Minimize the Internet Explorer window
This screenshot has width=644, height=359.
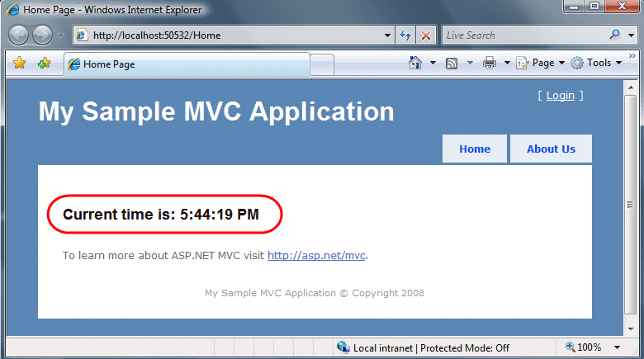click(x=574, y=7)
